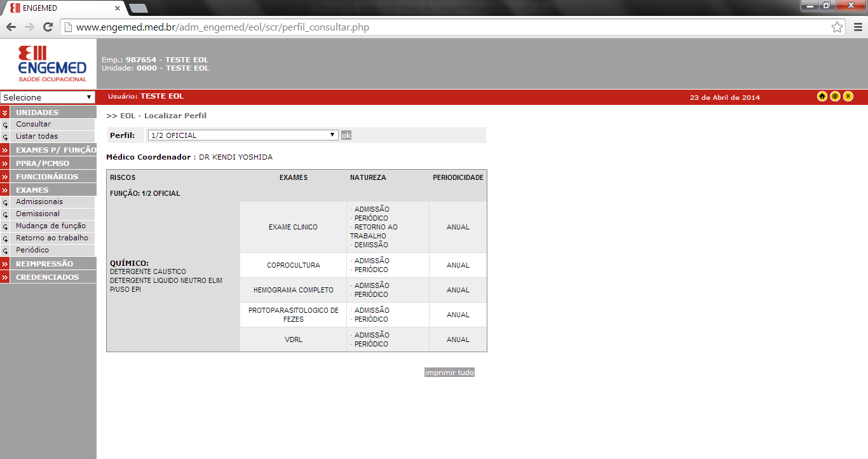Click the ENGEMED tab favicon
The height and width of the screenshot is (459, 868).
15,8
